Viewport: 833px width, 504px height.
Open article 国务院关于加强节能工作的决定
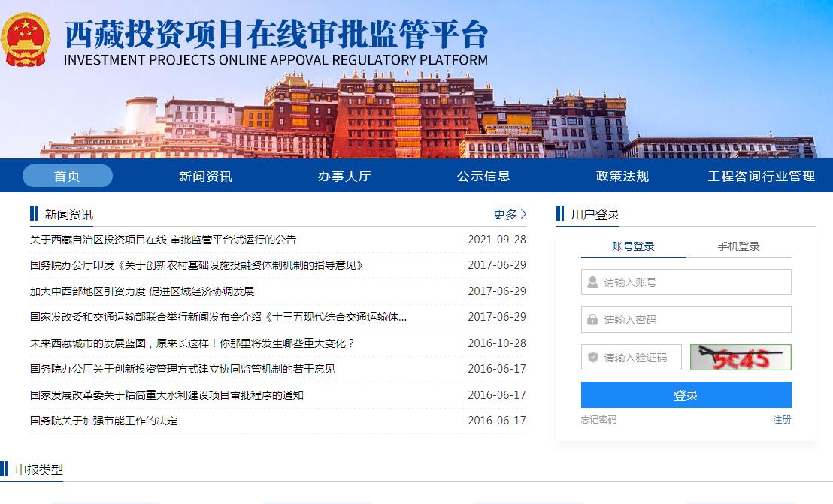[x=104, y=421]
